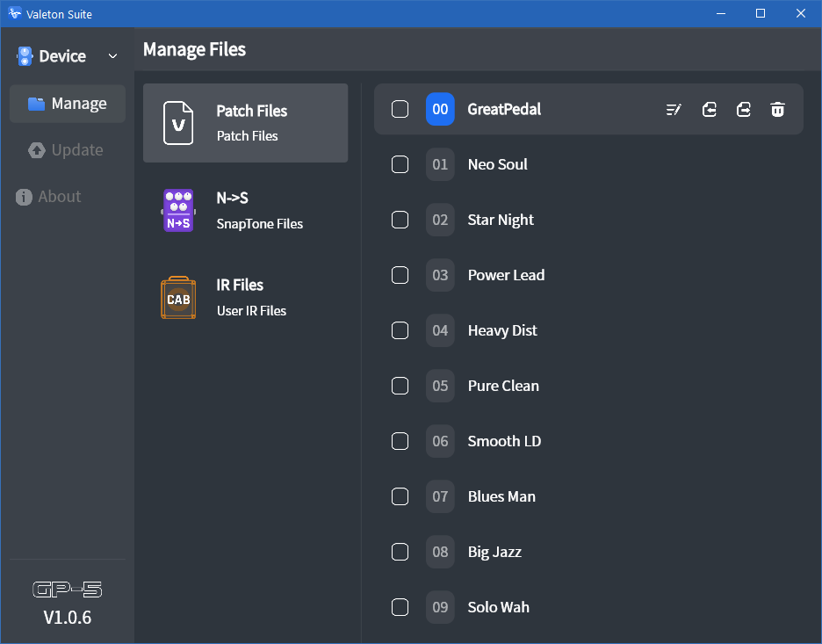822x644 pixels.
Task: Select the Star Night patch name
Action: [x=501, y=220]
